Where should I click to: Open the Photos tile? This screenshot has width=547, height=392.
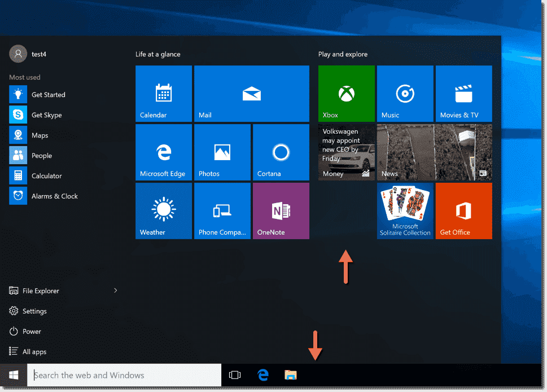(x=222, y=152)
